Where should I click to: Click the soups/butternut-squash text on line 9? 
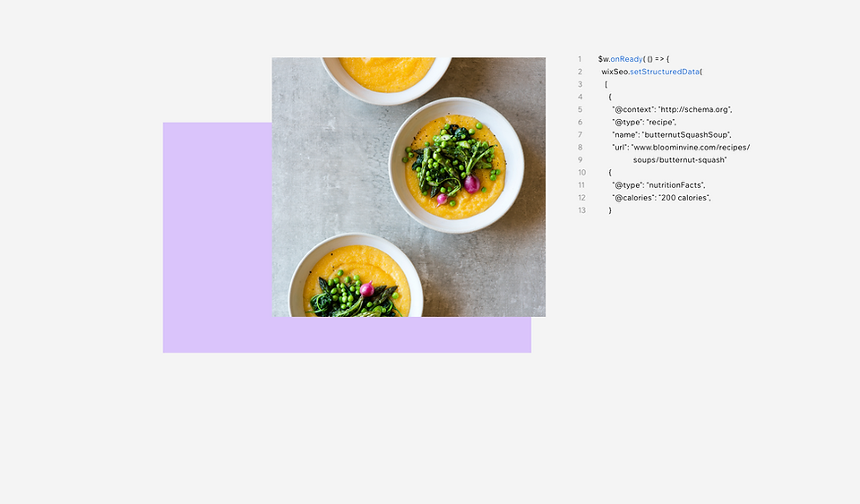(680, 160)
